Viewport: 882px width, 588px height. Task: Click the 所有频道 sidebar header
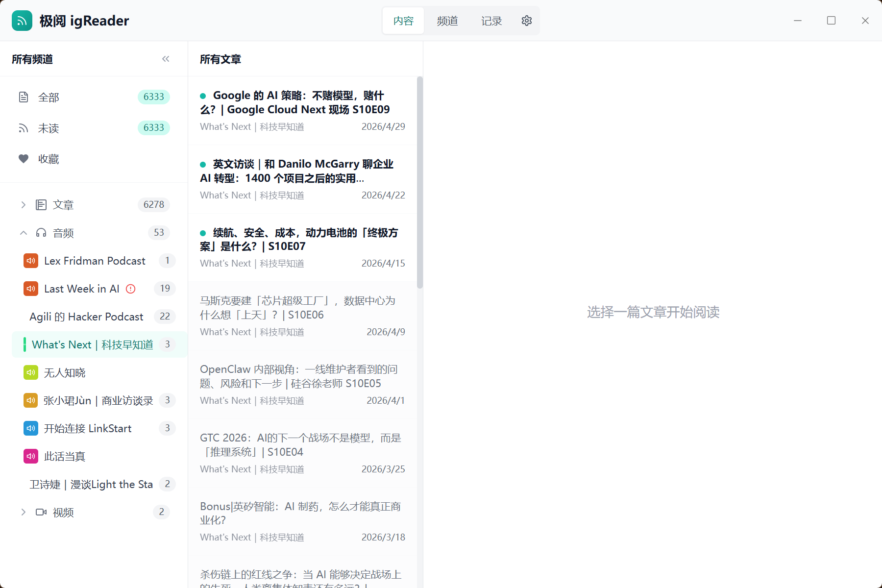point(32,59)
